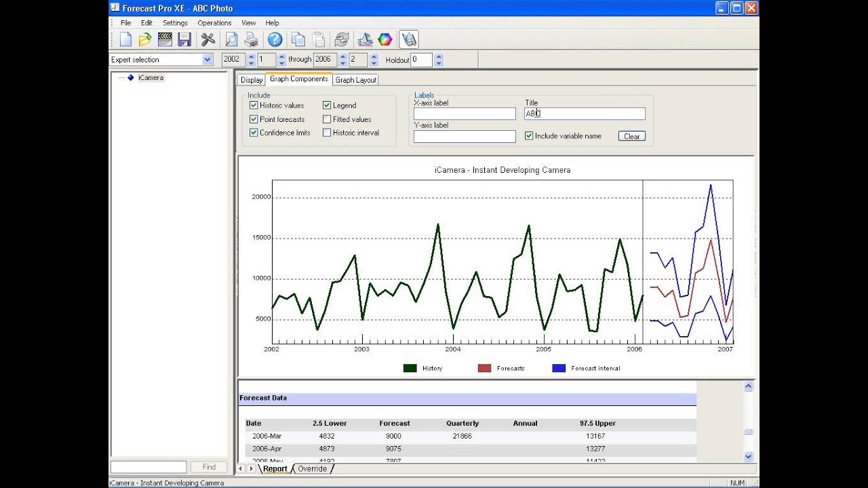This screenshot has width=868, height=488.
Task: Enable Fitted values checkbox
Action: [327, 119]
